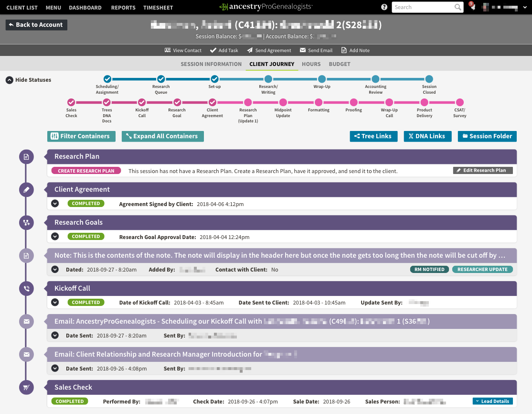
Task: Click the Kickoff Call phone timeline icon
Action: point(26,289)
